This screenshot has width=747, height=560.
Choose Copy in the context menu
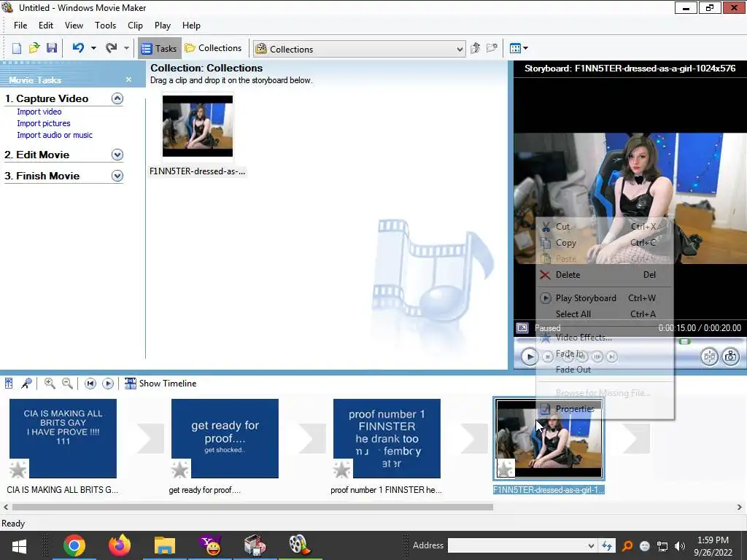click(x=605, y=243)
